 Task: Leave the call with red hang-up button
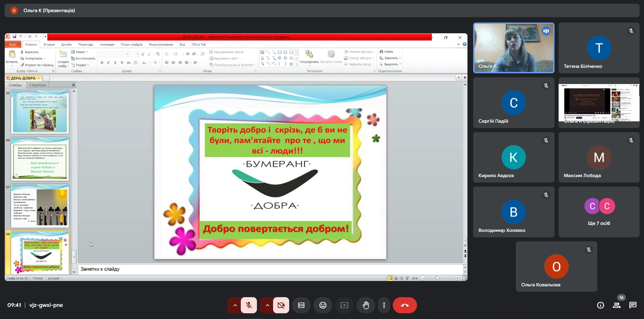click(405, 305)
